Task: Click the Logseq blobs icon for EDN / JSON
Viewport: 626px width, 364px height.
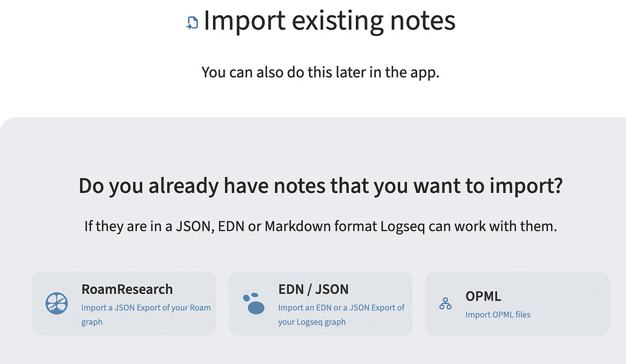Action: tap(254, 303)
